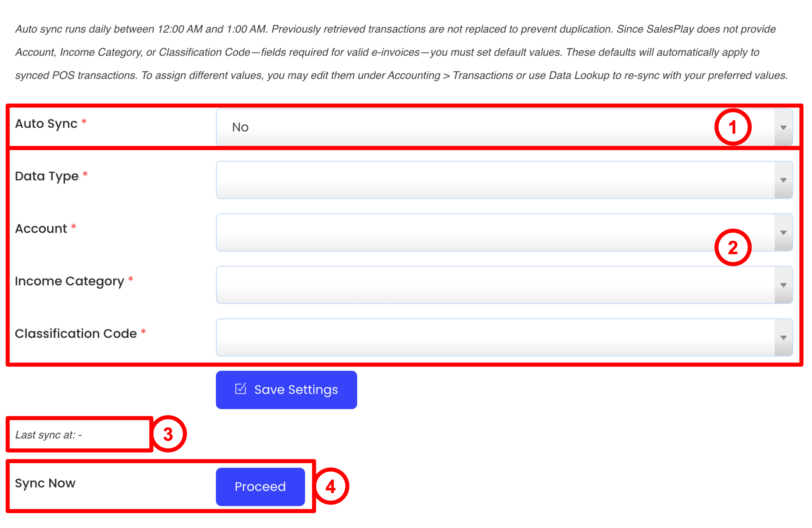Viewport: 812px width, 528px height.
Task: Click the red circled number 2 marker
Action: [733, 248]
